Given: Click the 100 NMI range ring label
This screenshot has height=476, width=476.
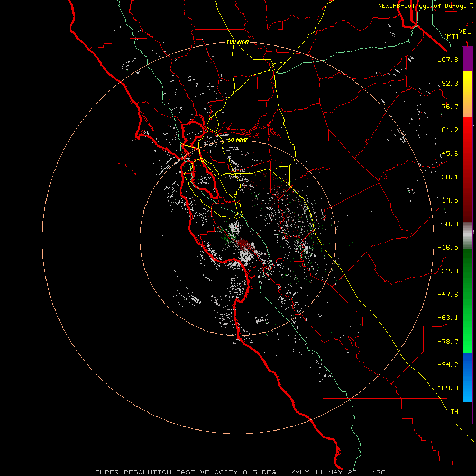Looking at the screenshot, I should (x=237, y=42).
